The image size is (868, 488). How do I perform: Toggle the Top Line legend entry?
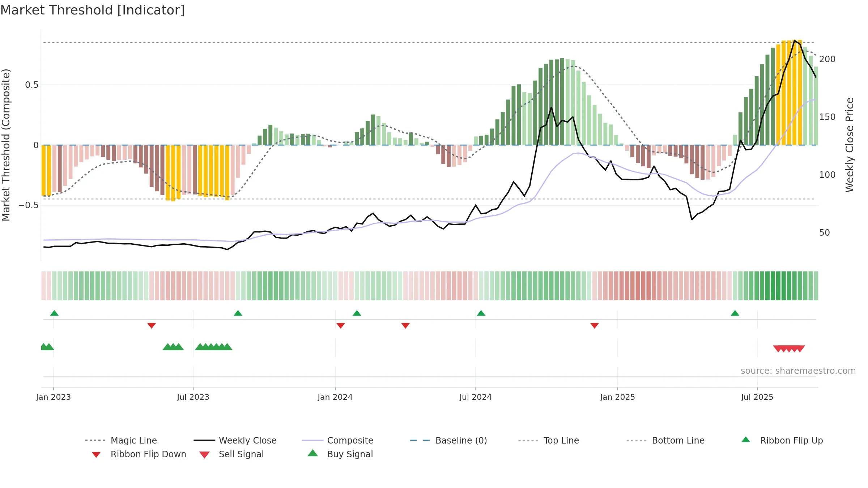[x=548, y=440]
